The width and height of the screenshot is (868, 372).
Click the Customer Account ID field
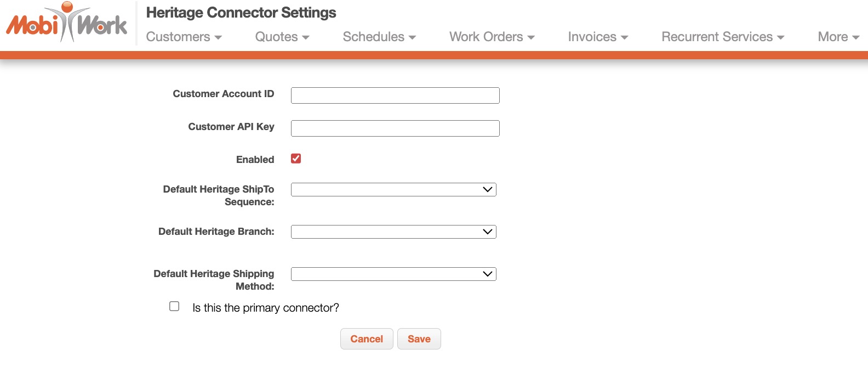[395, 95]
